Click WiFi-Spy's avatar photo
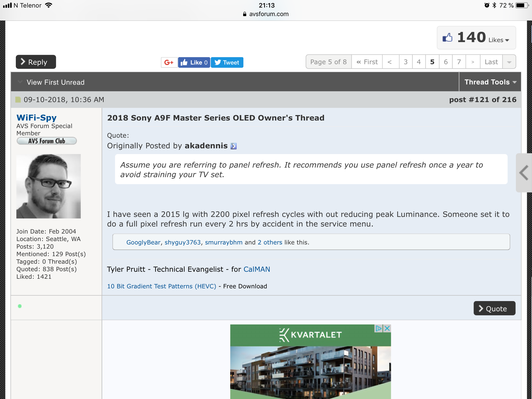Screen dimensions: 532x399 (49, 186)
